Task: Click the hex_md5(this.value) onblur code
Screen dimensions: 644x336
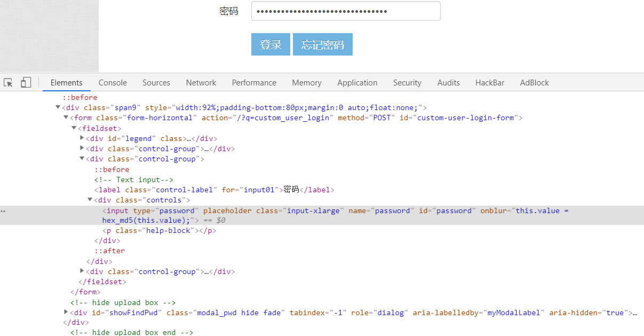Action: 146,221
